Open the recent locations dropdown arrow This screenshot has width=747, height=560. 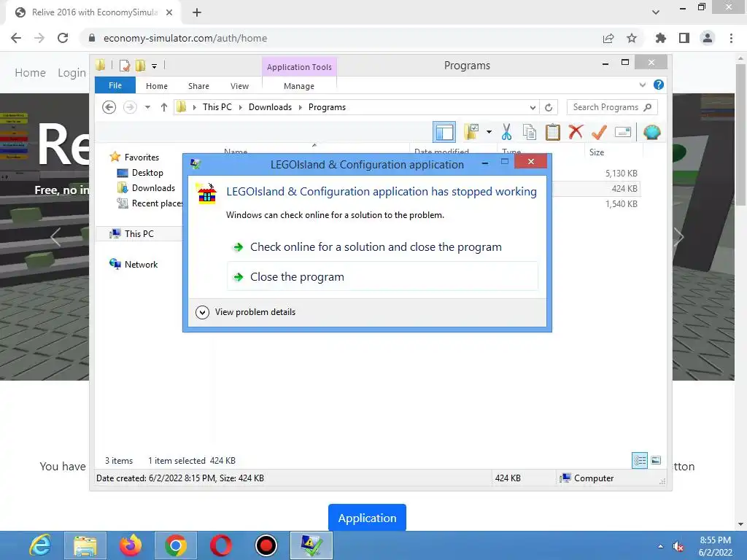coord(147,107)
